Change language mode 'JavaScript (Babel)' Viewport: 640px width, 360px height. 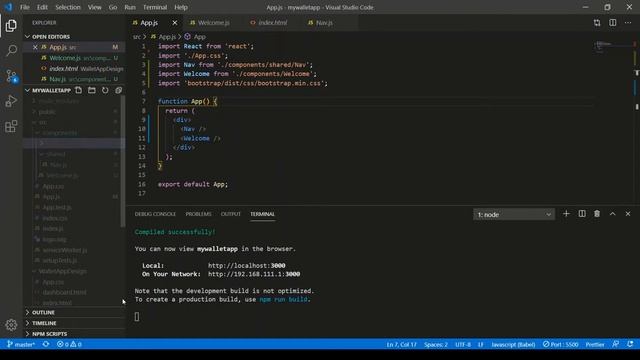click(x=513, y=344)
